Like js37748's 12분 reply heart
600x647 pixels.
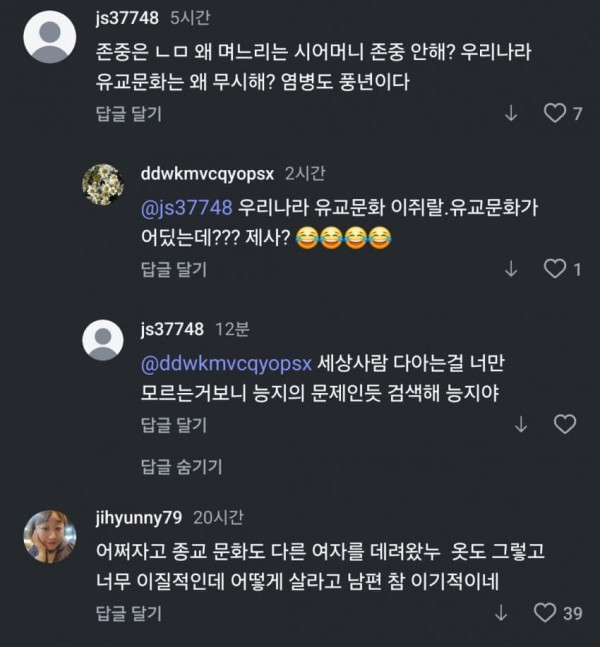point(565,424)
